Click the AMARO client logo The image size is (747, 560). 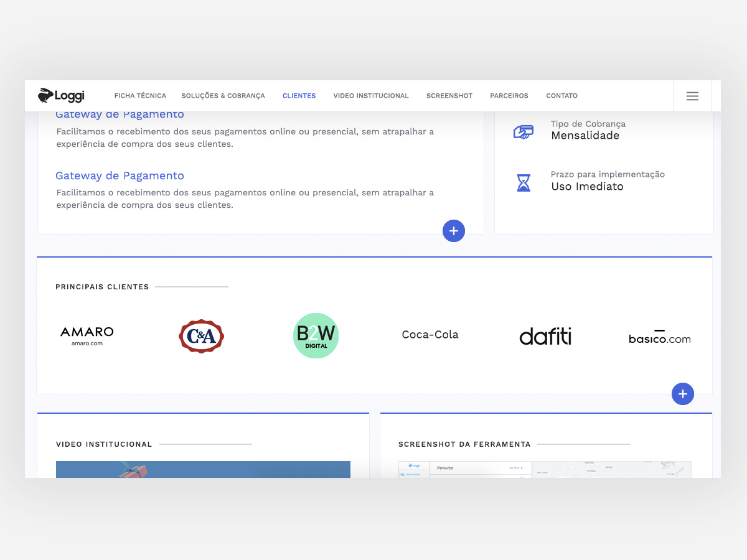[x=87, y=336]
